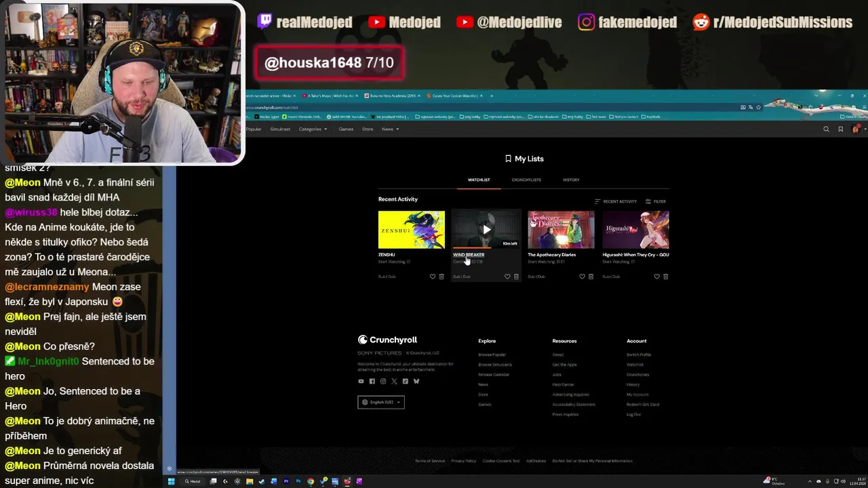868x488 pixels.
Task: Open Browse Popular footer link
Action: (x=492, y=354)
